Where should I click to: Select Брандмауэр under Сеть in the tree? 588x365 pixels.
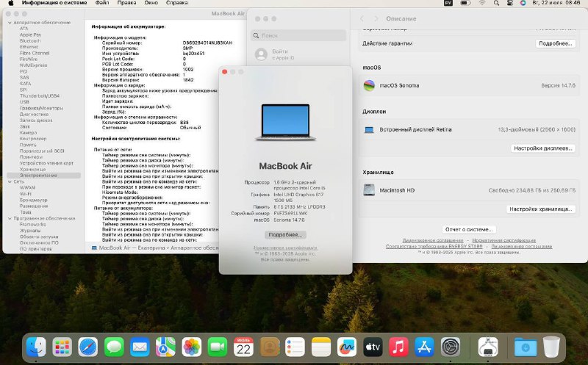[33, 200]
